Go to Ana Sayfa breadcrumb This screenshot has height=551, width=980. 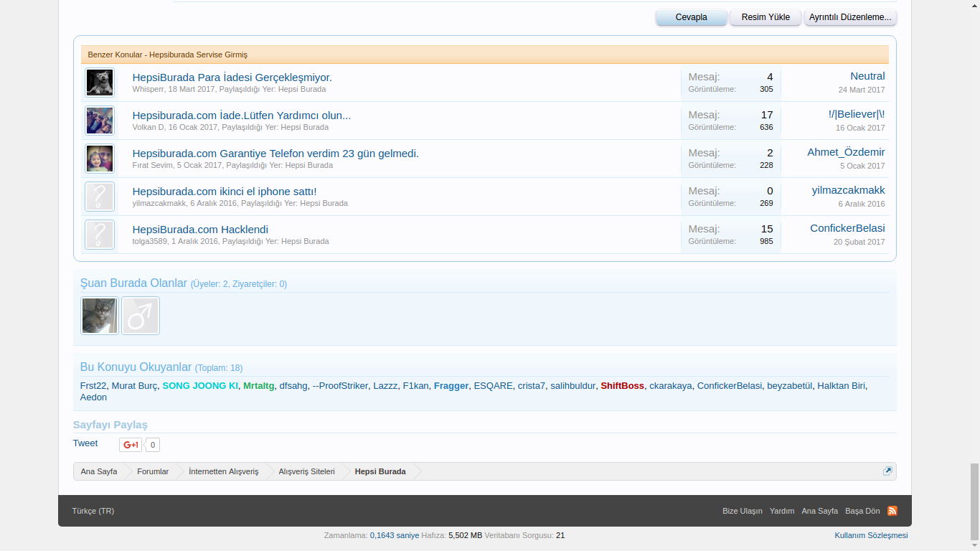coord(99,471)
